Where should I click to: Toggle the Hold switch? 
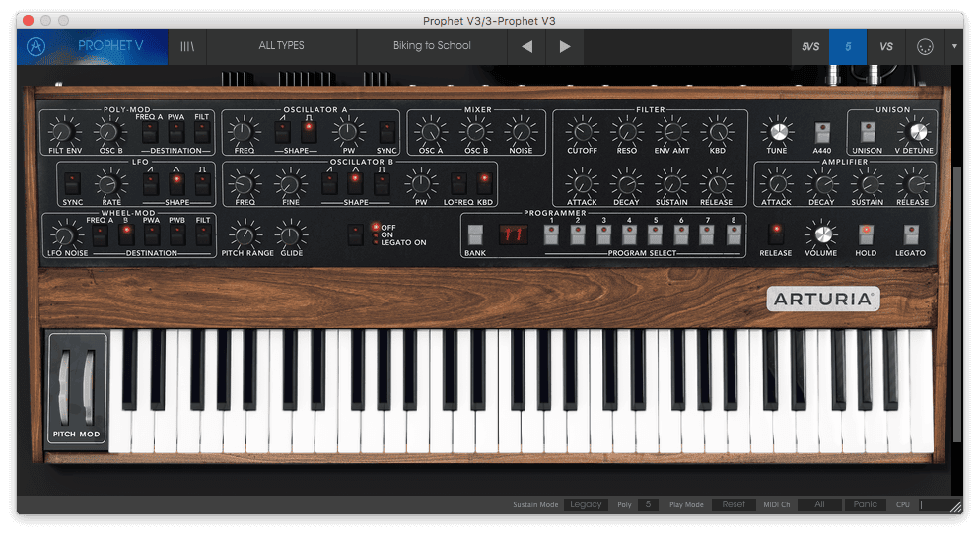[x=866, y=234]
